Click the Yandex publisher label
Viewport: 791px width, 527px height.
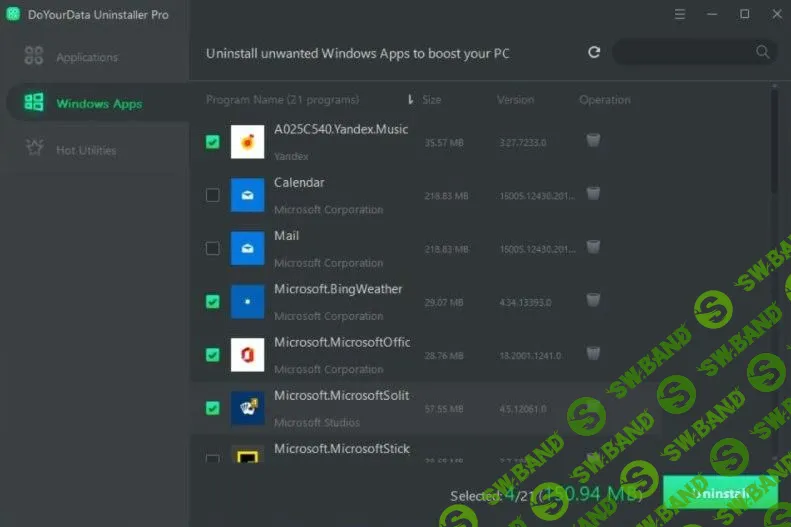291,156
